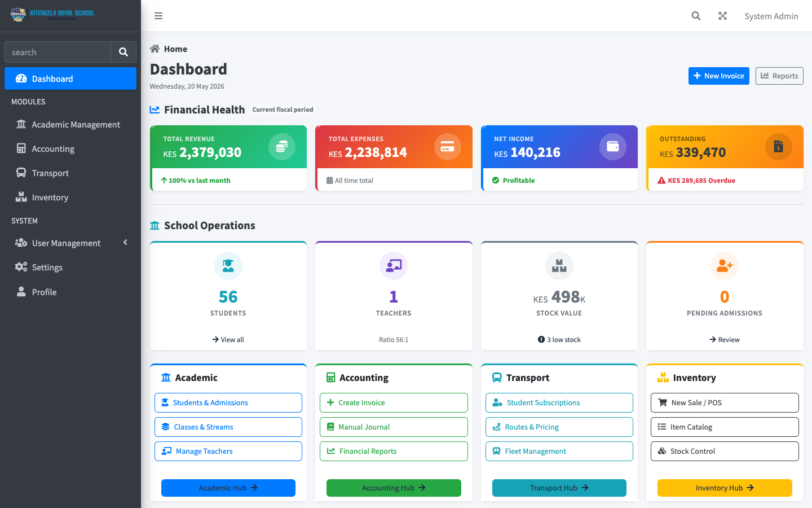Click the KES 289,685 Overdue text
Viewport: 812px width, 508px height.
(701, 181)
